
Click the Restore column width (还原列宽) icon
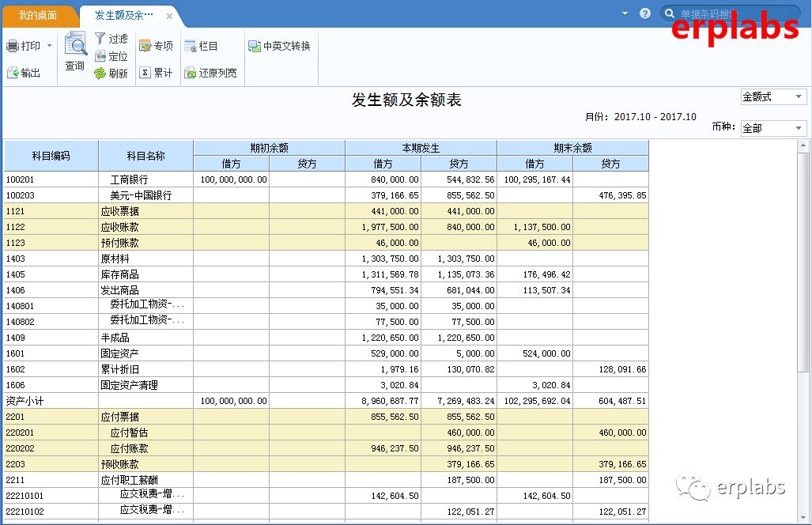pos(190,73)
